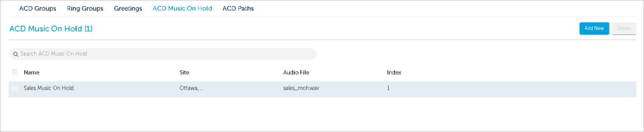
Task: Click the Ottawa site cell
Action: pyautogui.click(x=191, y=88)
